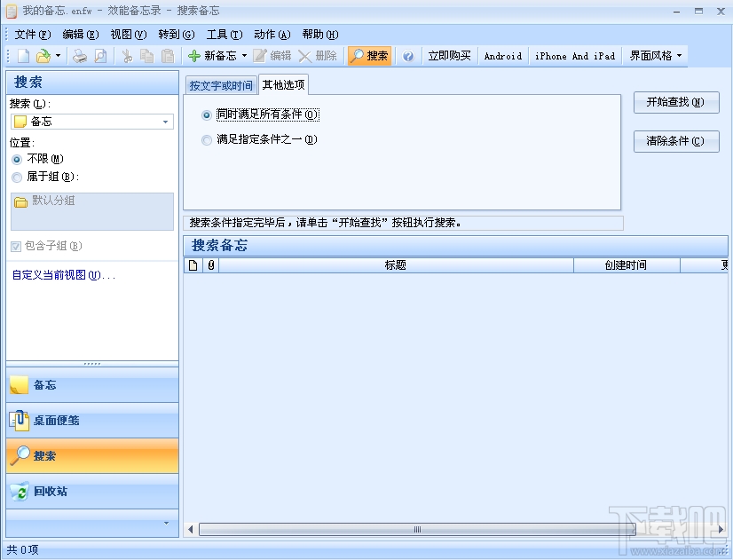Click the paste clipboard icon
Image resolution: width=733 pixels, height=560 pixels.
tap(168, 56)
